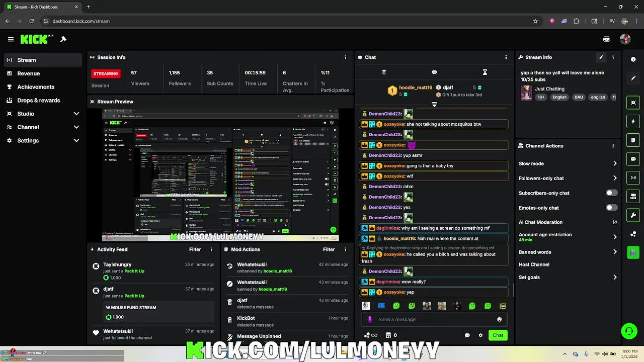The height and width of the screenshot is (362, 644).
Task: Open Banned words chevron
Action: [615, 252]
